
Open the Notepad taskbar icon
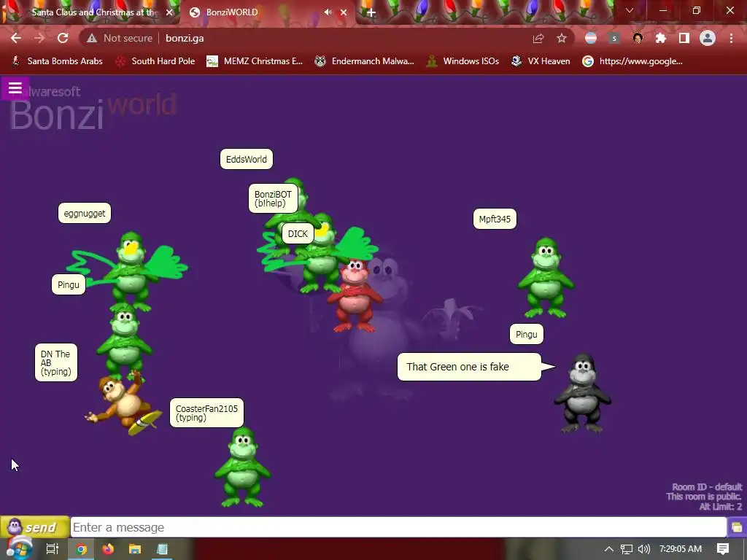click(162, 549)
